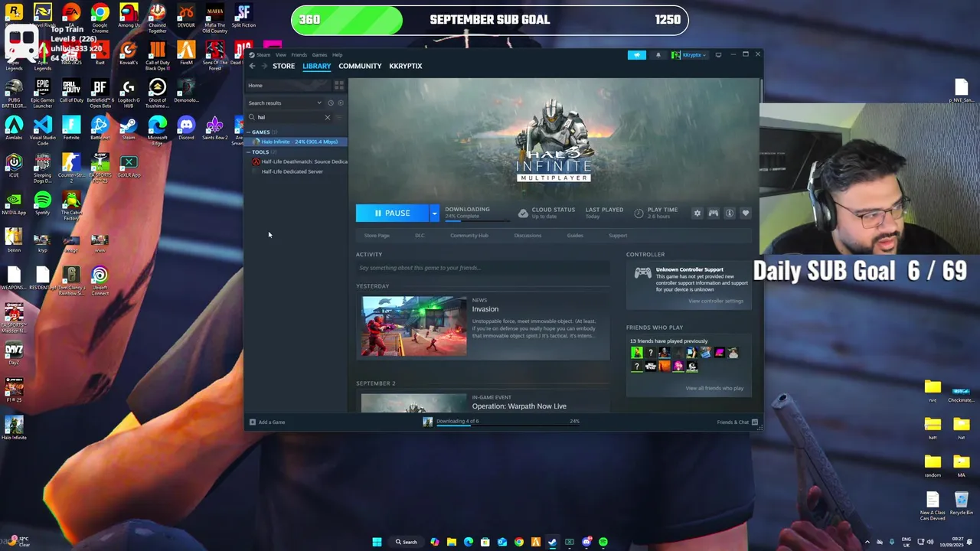Open Steam notifications bell icon
Viewport: 980px width, 551px height.
click(658, 55)
